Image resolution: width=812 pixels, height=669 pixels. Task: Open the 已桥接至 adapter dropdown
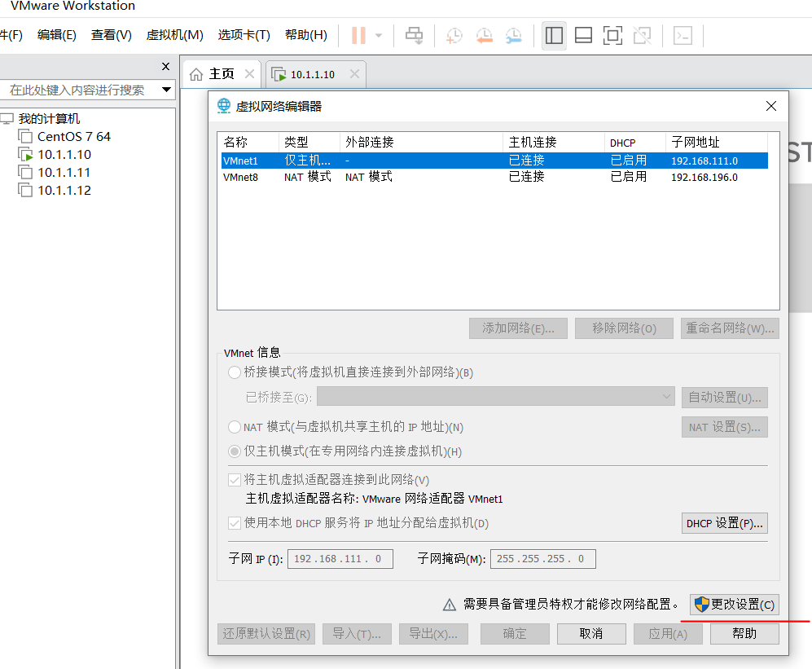(x=496, y=397)
